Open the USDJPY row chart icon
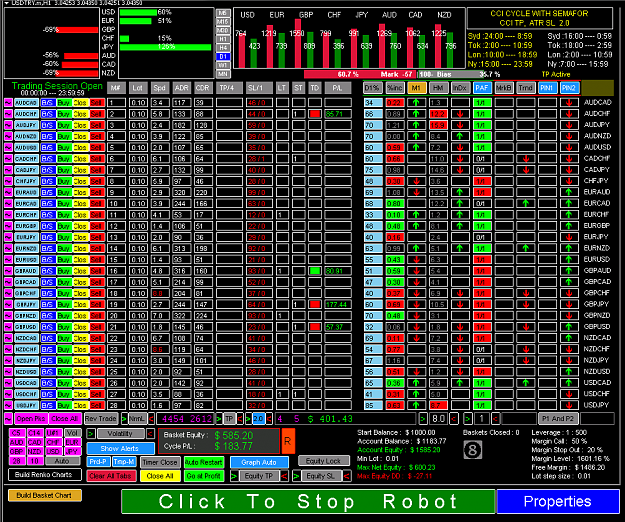 coord(8,405)
